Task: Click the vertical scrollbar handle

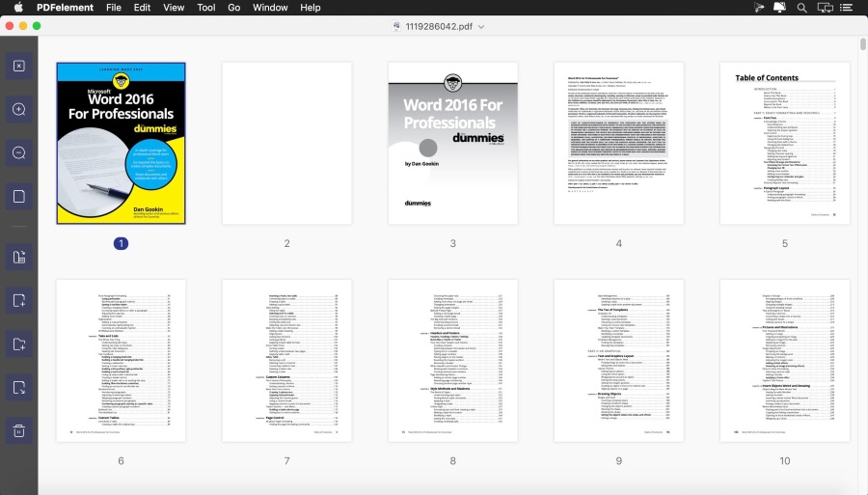Action: click(862, 44)
